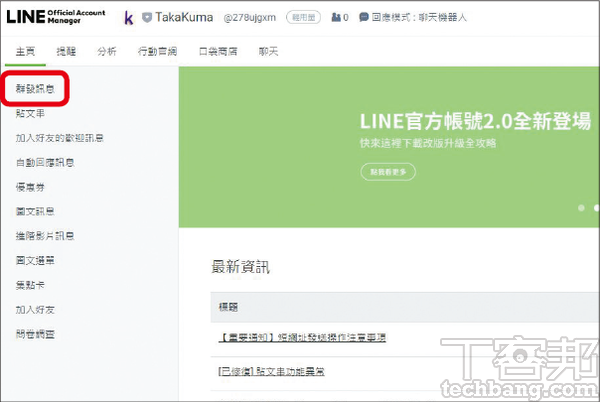Choose 自動回應訊息 in the sidebar

coord(45,163)
